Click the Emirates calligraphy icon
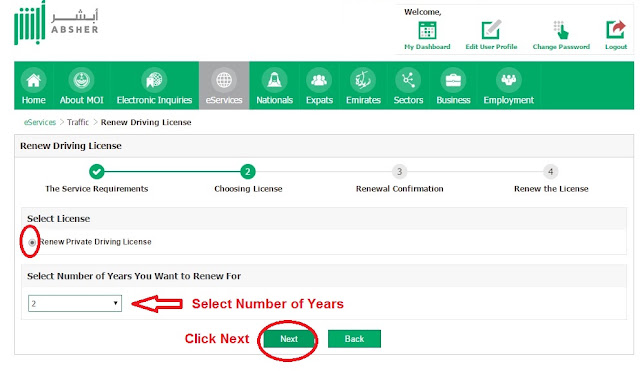This screenshot has height=371, width=640. coord(363,80)
